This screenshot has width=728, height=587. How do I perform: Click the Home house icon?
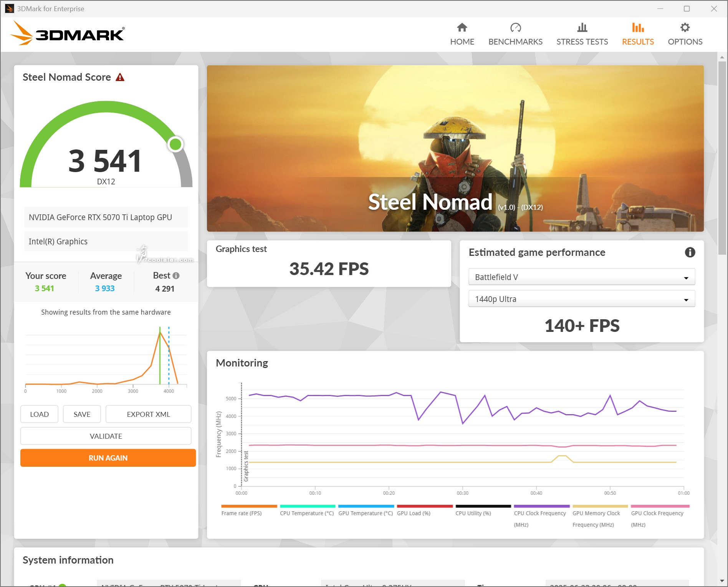462,28
